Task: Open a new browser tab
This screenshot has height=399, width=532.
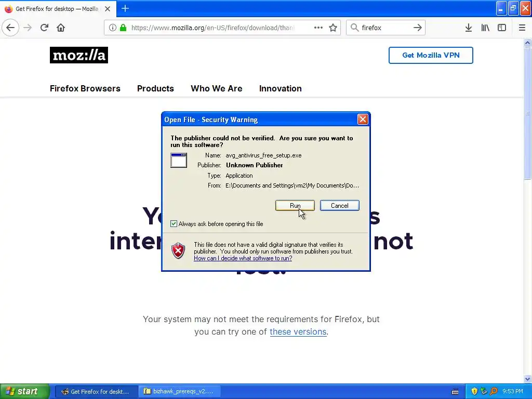Action: coord(125,8)
